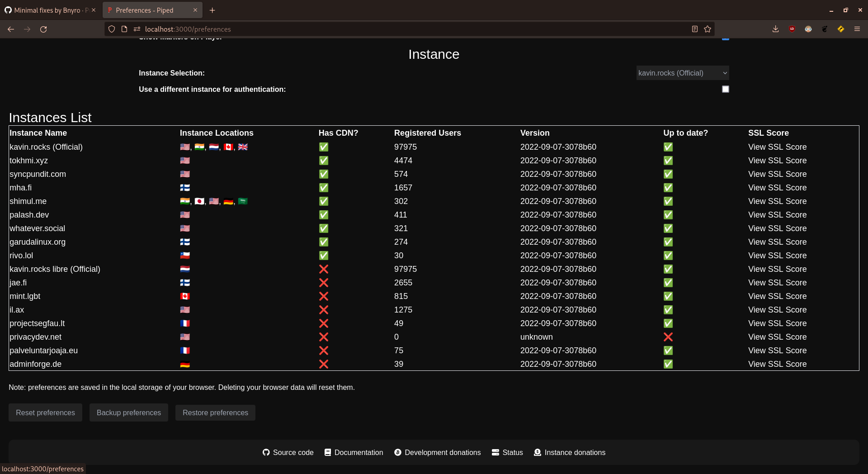Click the red X Up to date for privacydev.net
The height and width of the screenshot is (474, 868).
(x=668, y=337)
